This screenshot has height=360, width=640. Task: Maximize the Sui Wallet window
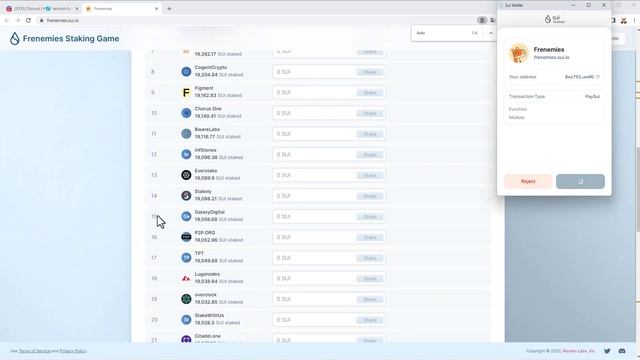(589, 5)
